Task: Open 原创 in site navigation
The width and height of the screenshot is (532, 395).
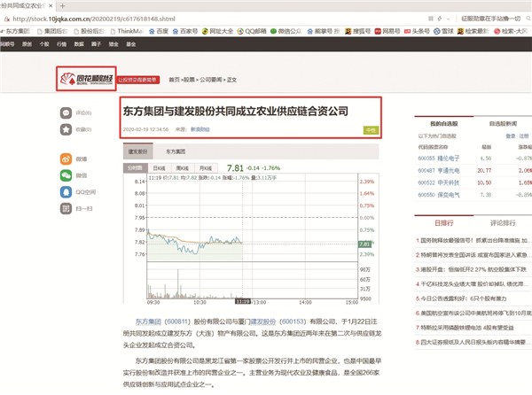Action: tap(27, 44)
